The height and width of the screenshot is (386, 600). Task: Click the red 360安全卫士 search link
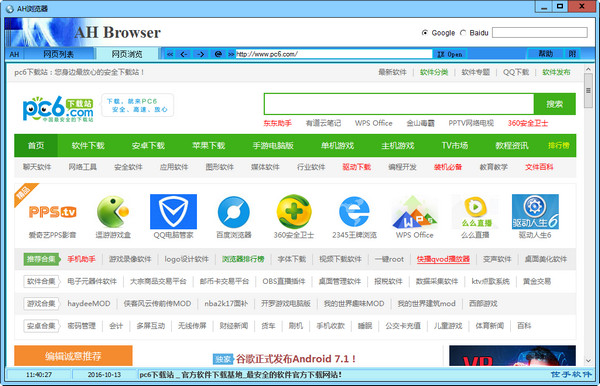[528, 123]
